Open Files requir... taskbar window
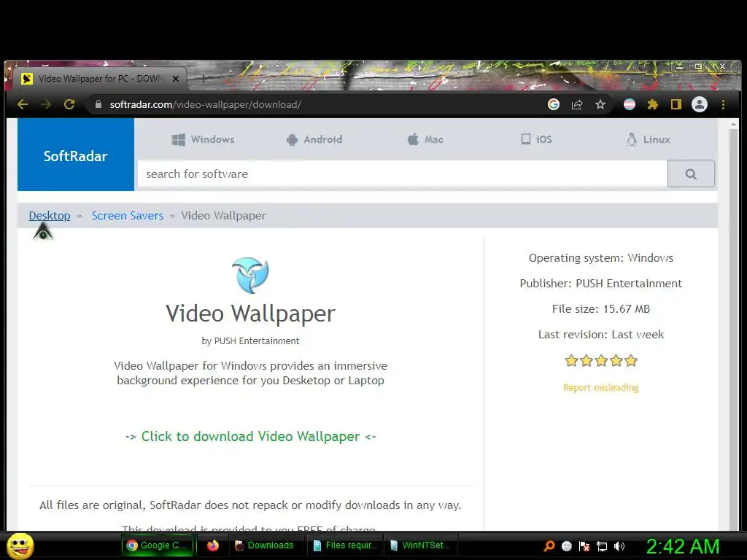The width and height of the screenshot is (747, 560). pos(345,545)
